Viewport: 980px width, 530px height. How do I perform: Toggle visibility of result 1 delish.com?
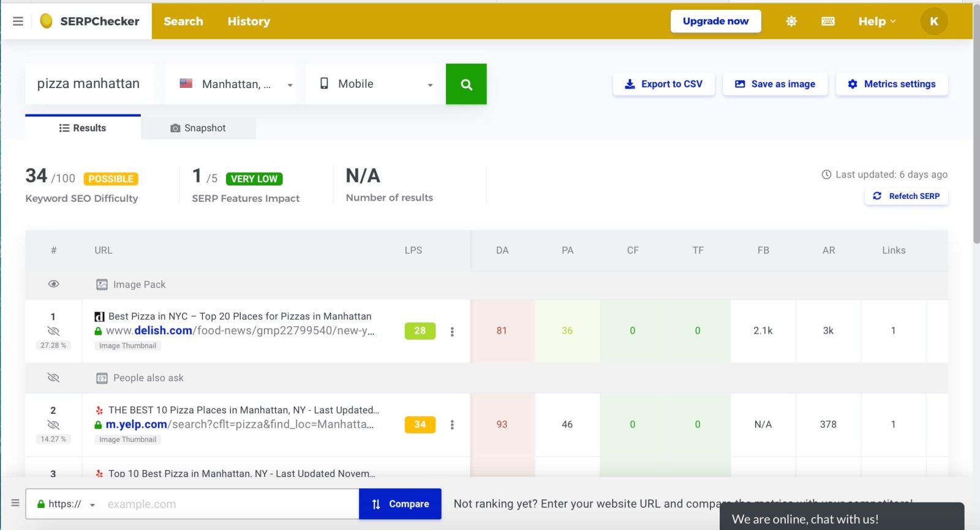click(53, 331)
